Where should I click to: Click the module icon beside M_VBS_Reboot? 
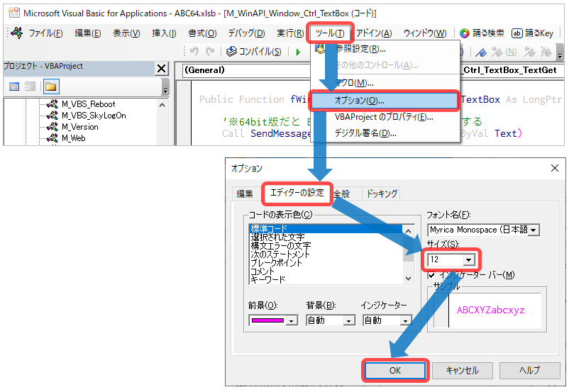(53, 104)
